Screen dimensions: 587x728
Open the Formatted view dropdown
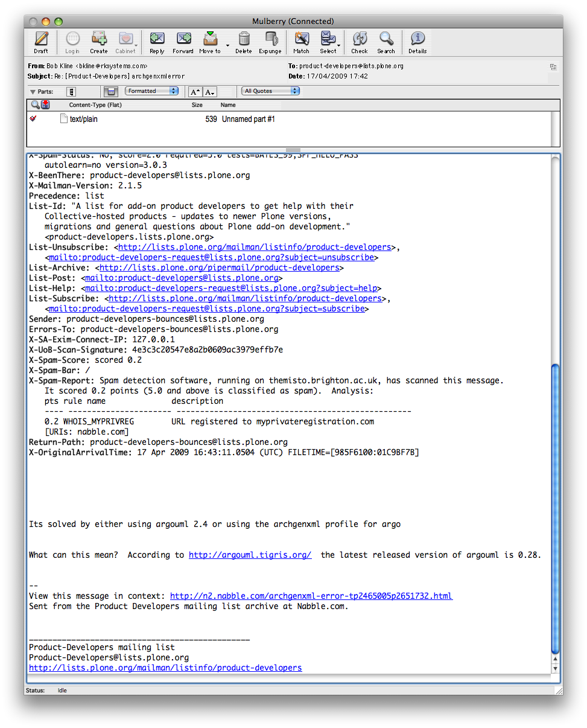(x=151, y=91)
